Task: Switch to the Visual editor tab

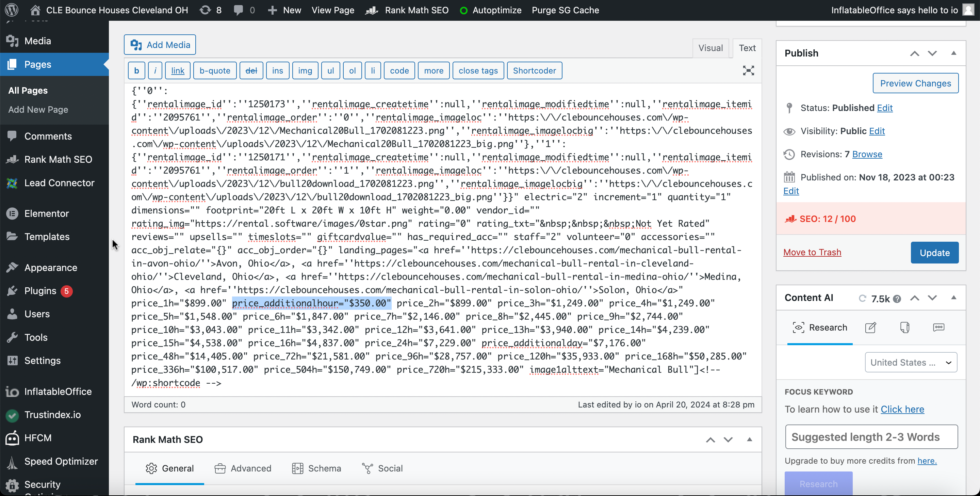Action: pos(710,48)
